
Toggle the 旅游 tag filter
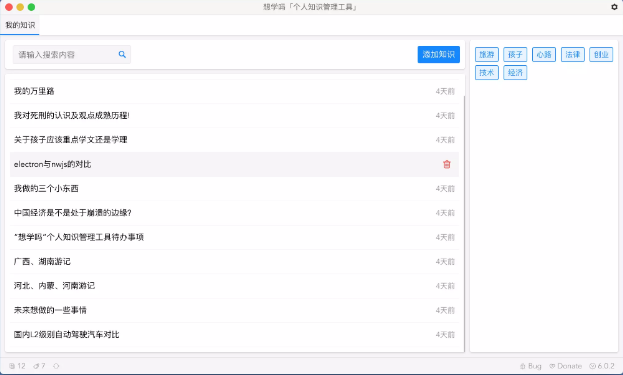[x=487, y=54]
